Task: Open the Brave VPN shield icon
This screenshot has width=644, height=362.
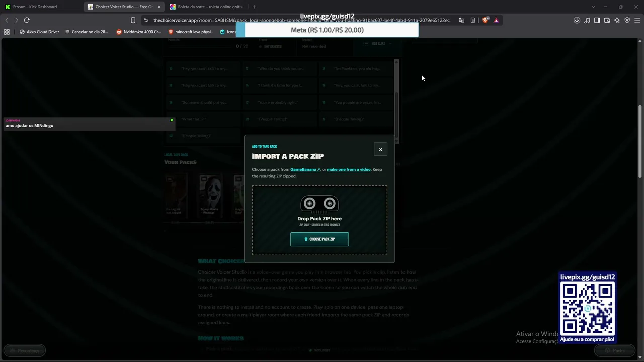Action: 627,20
